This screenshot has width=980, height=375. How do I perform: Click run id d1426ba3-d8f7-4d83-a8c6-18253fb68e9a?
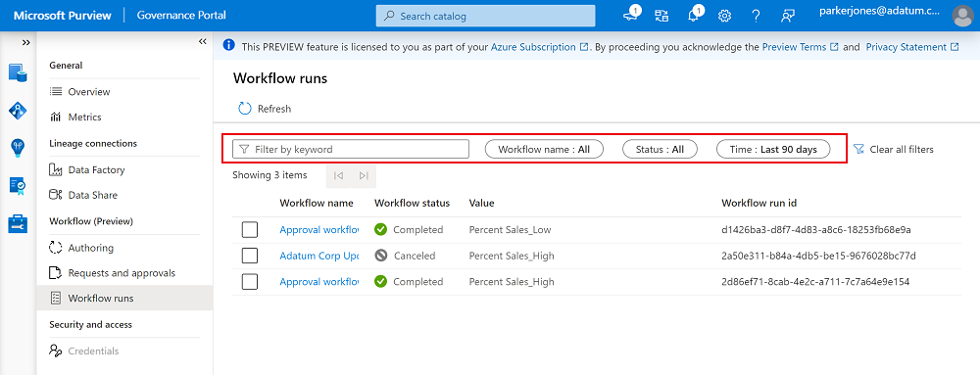click(815, 230)
